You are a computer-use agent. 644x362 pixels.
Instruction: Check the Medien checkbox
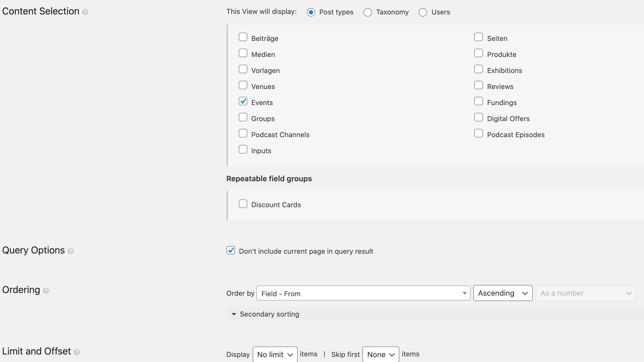click(243, 53)
